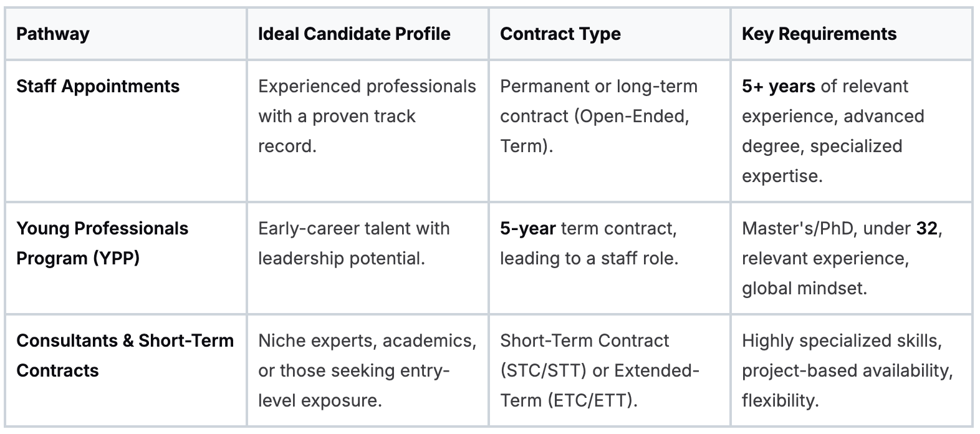Click the Staff Appointments row label
Screen dimensions: 980x434
(98, 86)
